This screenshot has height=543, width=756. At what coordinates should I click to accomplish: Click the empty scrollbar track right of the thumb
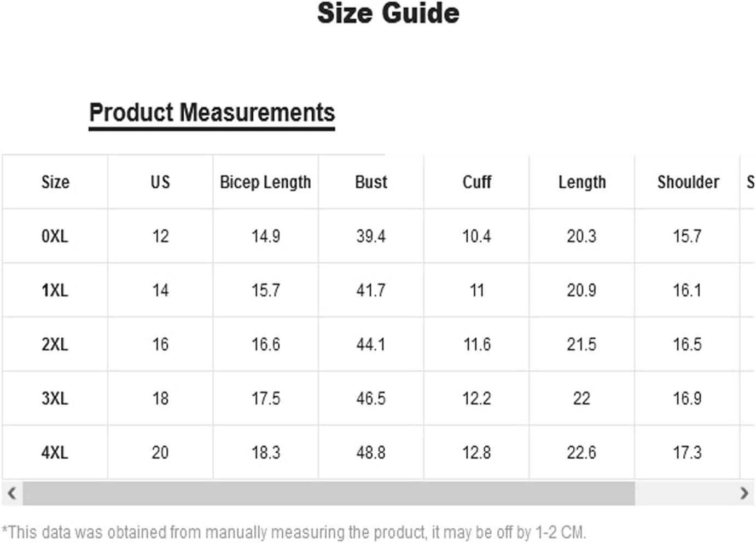click(684, 493)
